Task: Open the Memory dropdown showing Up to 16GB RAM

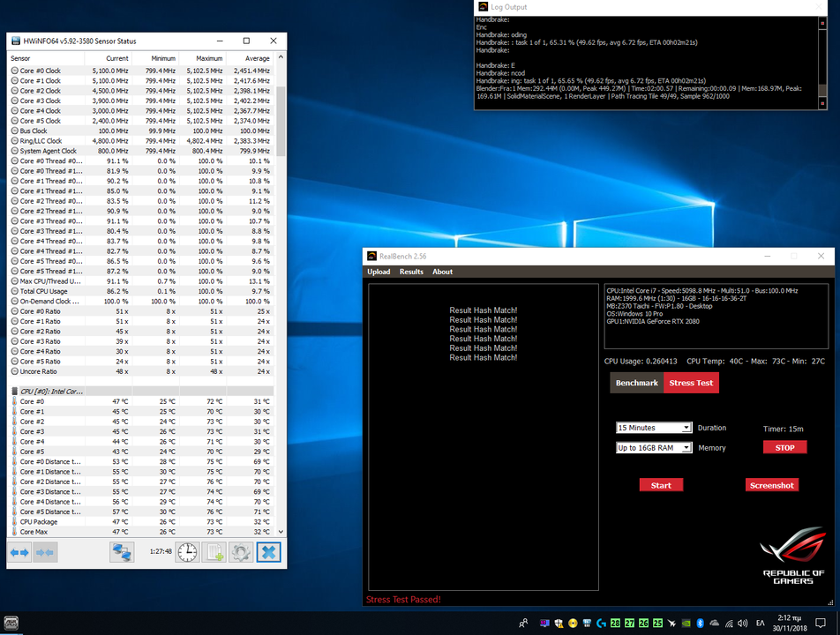Action: [x=654, y=448]
